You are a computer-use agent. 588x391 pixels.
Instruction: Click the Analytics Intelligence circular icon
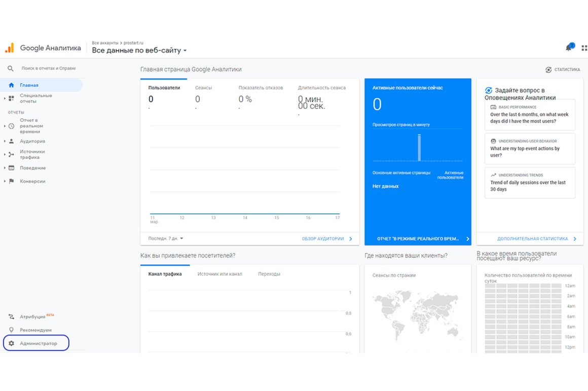point(488,90)
